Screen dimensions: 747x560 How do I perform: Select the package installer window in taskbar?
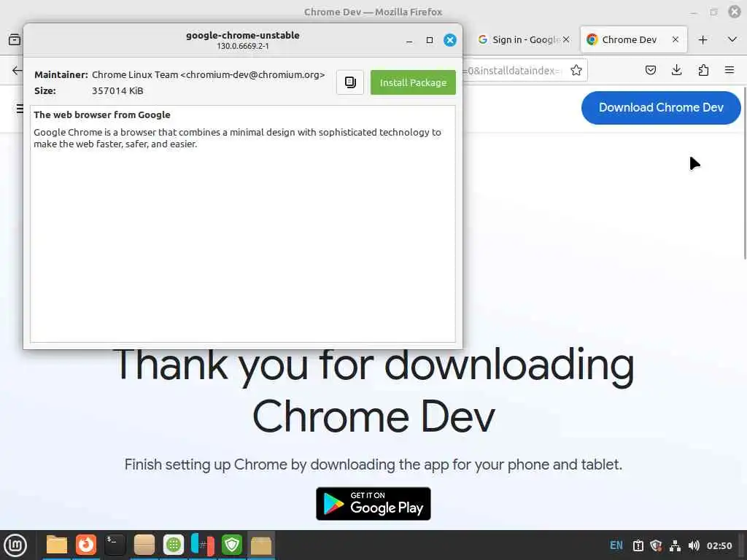click(x=261, y=545)
